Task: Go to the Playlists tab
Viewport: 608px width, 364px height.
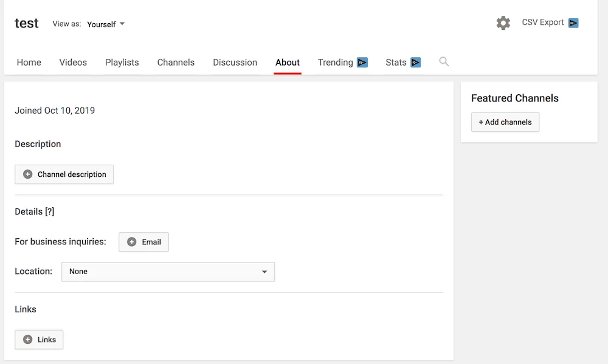Action: pyautogui.click(x=122, y=62)
